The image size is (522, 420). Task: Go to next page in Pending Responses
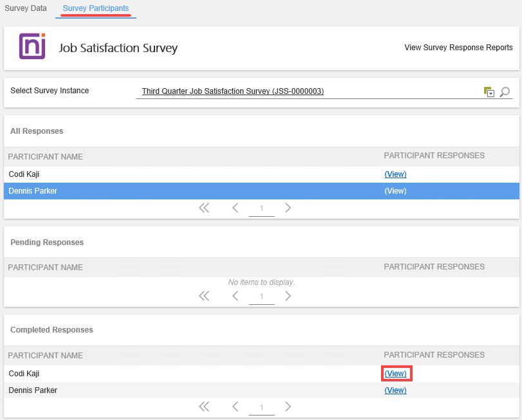click(x=288, y=296)
